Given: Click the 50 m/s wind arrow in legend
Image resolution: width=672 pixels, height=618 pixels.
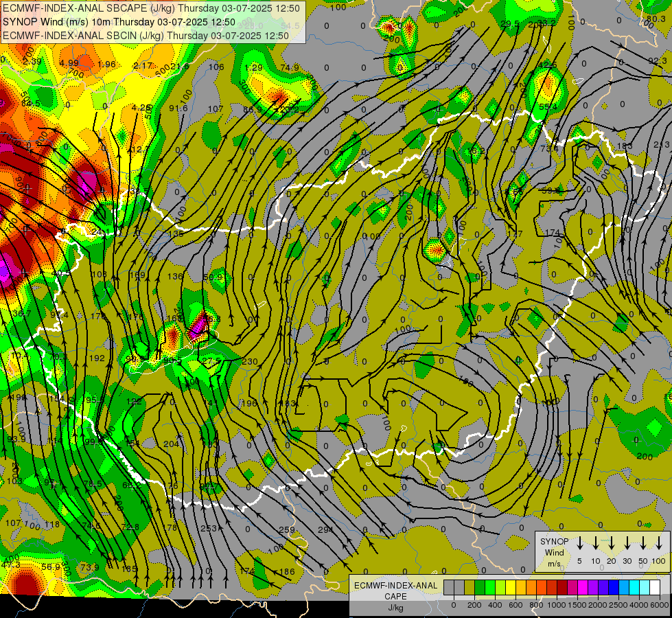Looking at the screenshot, I should pyautogui.click(x=643, y=543).
